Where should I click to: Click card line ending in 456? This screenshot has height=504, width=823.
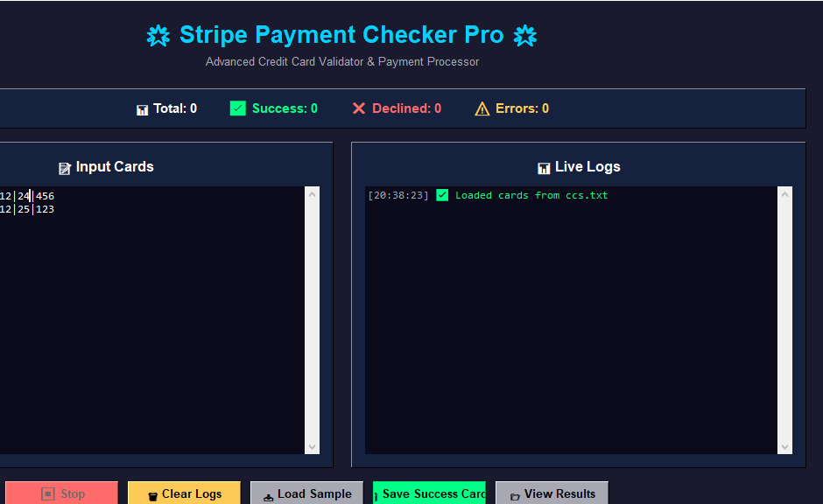coord(27,196)
